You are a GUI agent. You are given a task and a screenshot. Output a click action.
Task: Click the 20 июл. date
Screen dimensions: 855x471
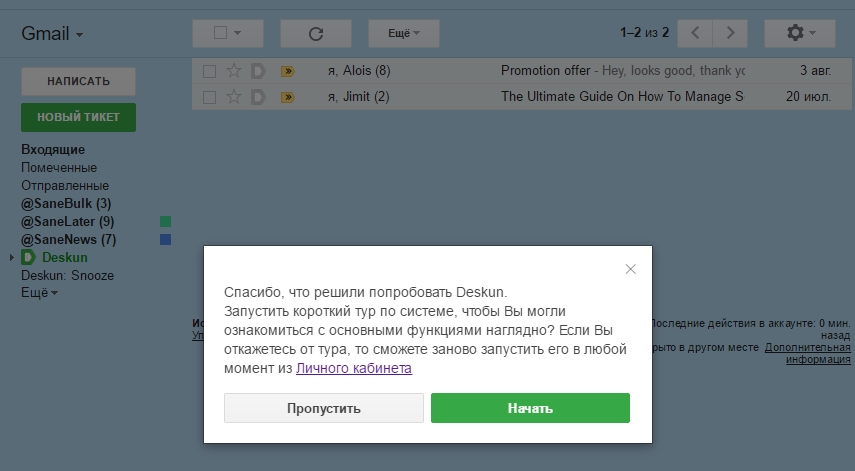[x=808, y=97]
